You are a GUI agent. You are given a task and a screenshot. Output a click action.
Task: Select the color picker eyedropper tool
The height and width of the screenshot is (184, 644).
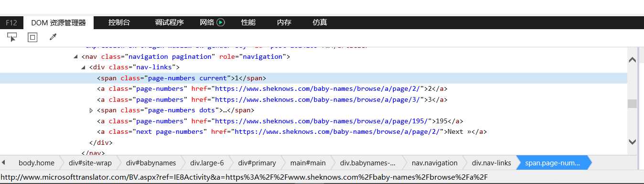53,37
